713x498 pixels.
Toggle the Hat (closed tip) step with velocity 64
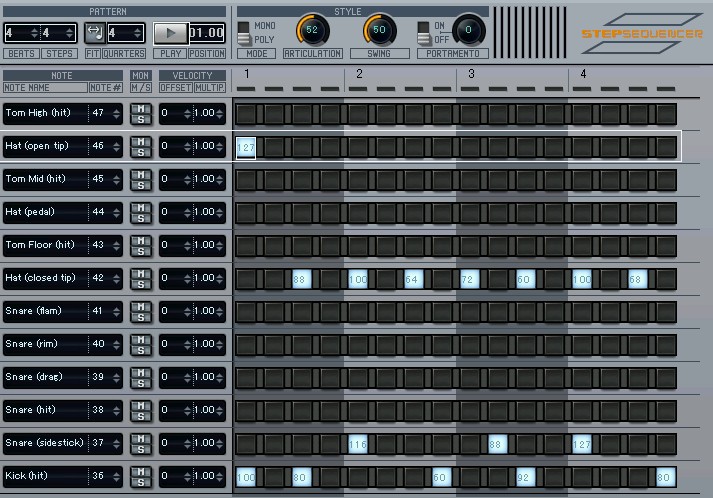414,279
